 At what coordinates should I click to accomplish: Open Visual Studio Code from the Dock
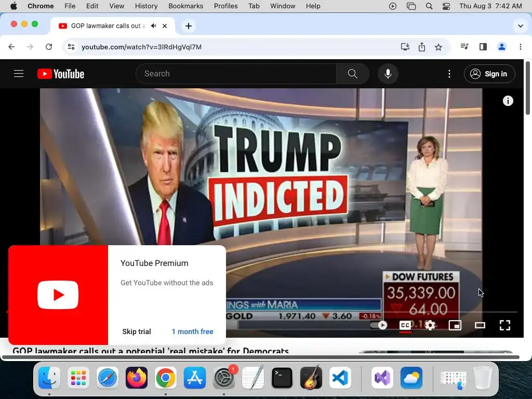click(340, 378)
